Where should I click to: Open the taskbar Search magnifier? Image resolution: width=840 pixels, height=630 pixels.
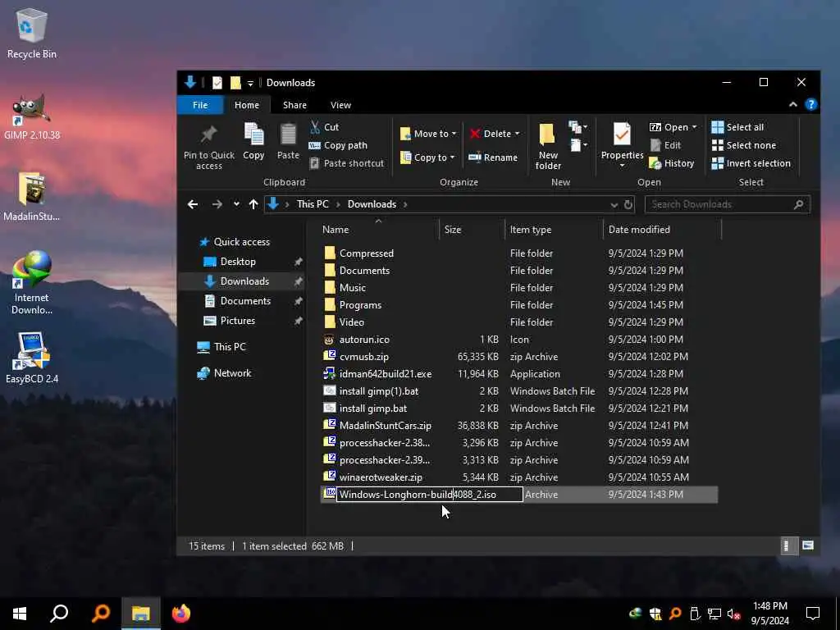[59, 614]
